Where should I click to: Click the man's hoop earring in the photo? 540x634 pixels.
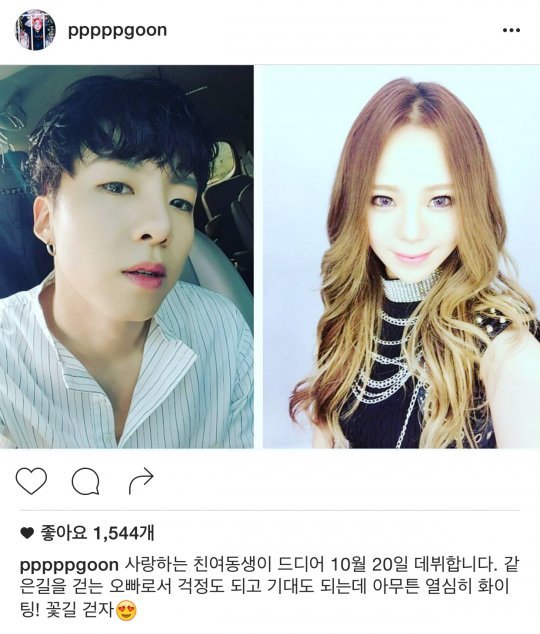point(50,247)
